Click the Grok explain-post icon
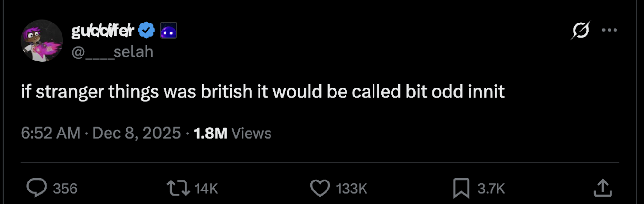 pyautogui.click(x=581, y=30)
